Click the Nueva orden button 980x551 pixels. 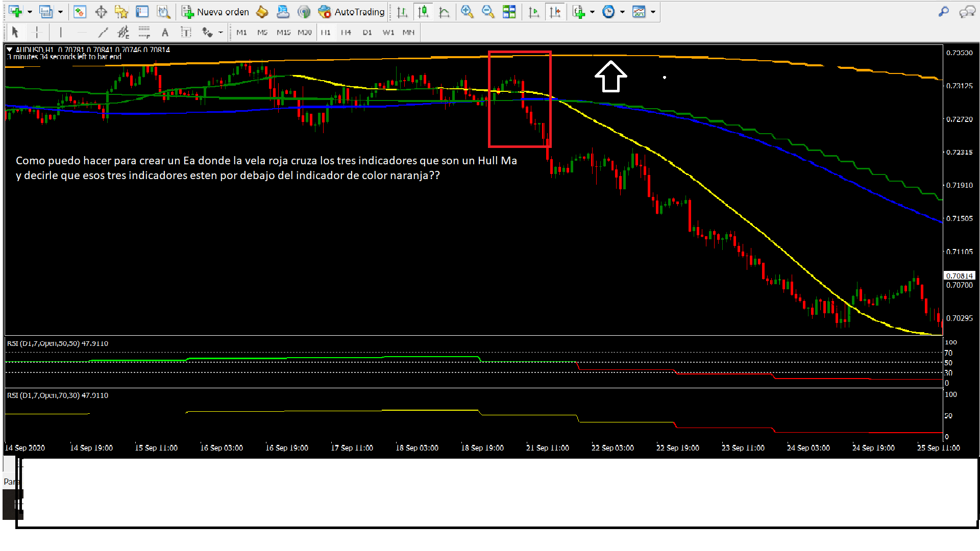click(216, 12)
